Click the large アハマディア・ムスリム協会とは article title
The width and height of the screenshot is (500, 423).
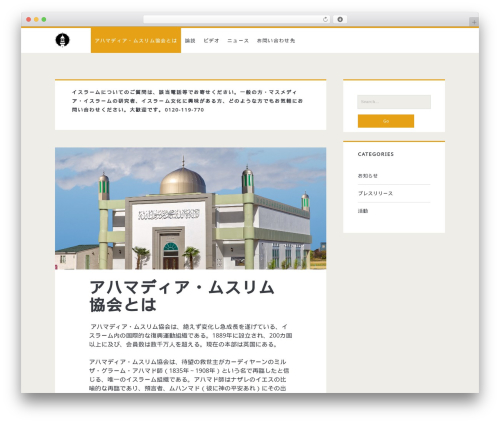[182, 296]
